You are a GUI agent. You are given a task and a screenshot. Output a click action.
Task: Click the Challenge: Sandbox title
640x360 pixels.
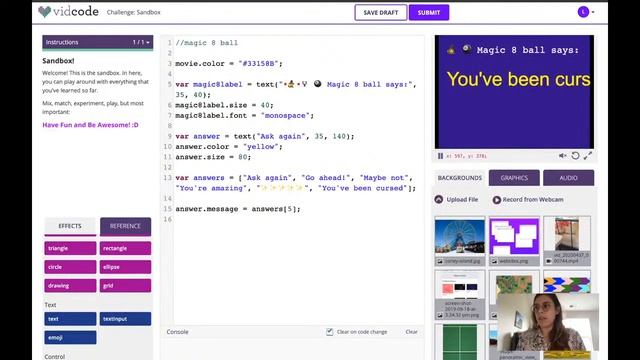tap(133, 12)
